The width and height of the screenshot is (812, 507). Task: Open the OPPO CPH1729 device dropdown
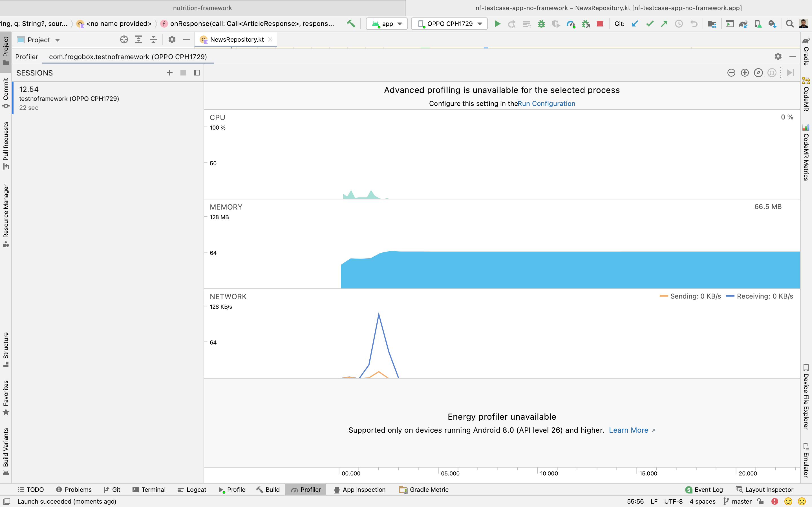tap(449, 24)
